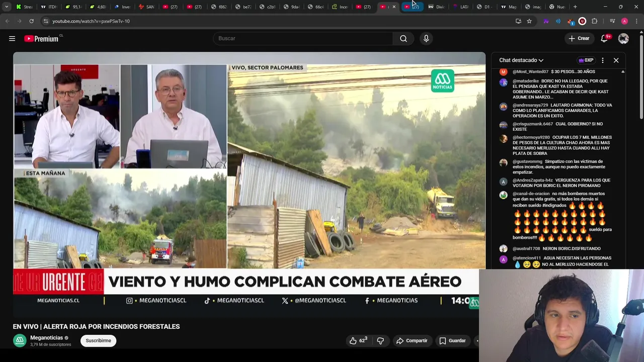Screen dimensions: 644x362
Task: Click chat user @crisguzmank.6467
Action: coord(533,124)
